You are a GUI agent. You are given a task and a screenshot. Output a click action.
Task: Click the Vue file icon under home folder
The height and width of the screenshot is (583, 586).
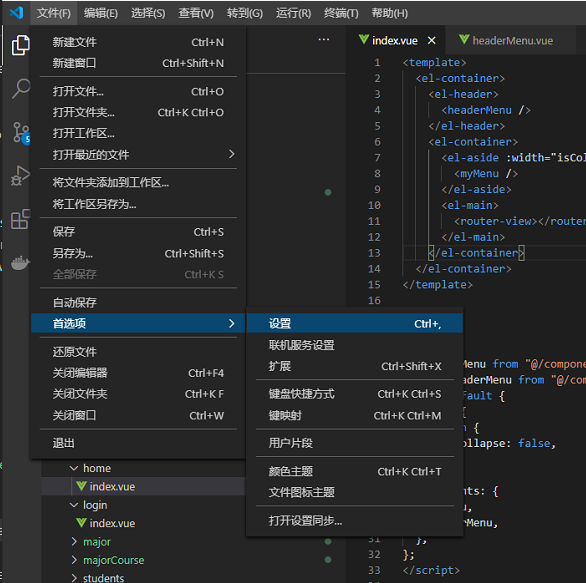[81, 486]
